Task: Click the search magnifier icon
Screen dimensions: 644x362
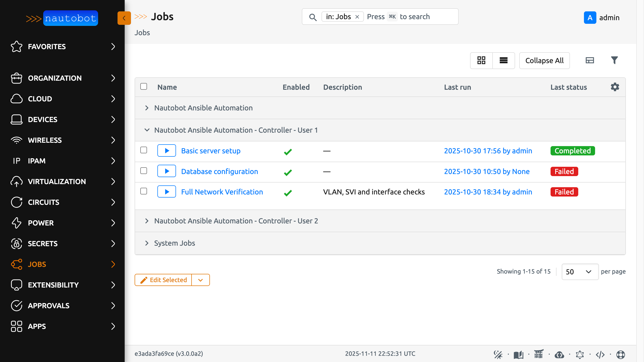Action: coord(313,17)
